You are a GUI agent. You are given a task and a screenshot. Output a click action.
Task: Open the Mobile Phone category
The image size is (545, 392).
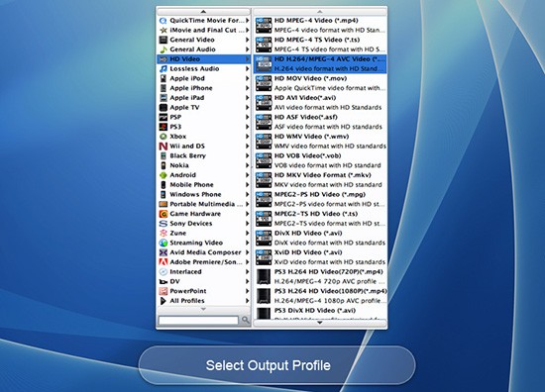click(x=204, y=185)
